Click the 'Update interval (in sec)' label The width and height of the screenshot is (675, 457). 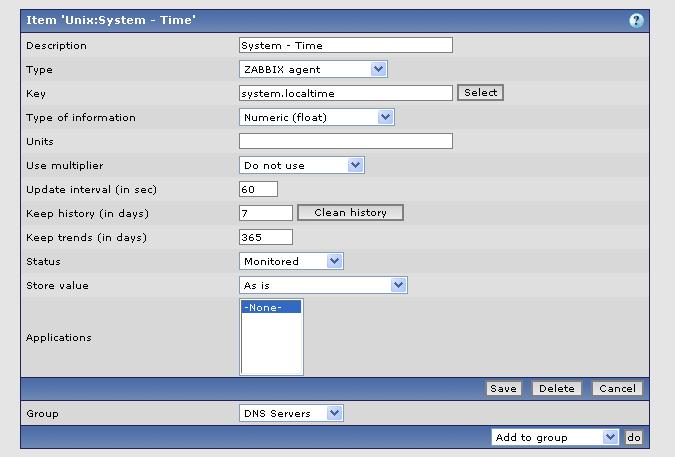(x=91, y=189)
